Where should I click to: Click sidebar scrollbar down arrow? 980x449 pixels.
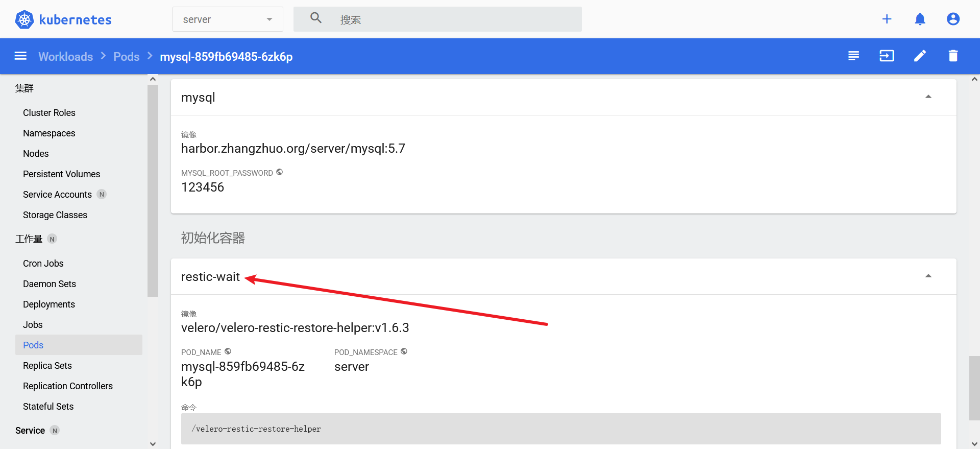pyautogui.click(x=153, y=444)
